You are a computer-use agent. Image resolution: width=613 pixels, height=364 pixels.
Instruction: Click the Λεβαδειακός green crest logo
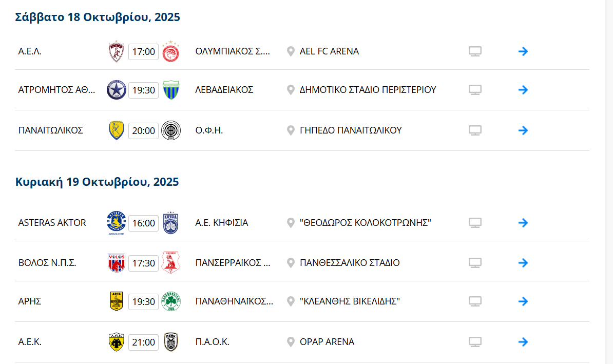click(x=170, y=90)
